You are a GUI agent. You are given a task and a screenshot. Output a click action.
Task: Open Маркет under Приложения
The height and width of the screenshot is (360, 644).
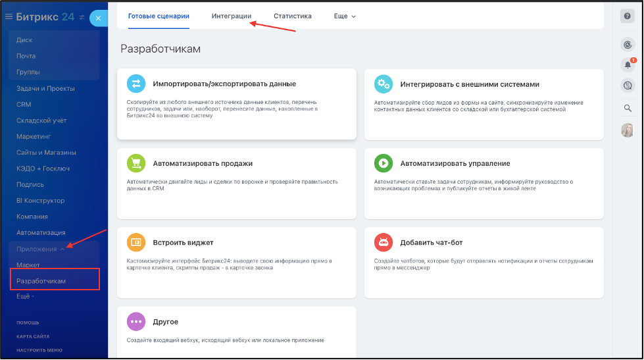(28, 265)
